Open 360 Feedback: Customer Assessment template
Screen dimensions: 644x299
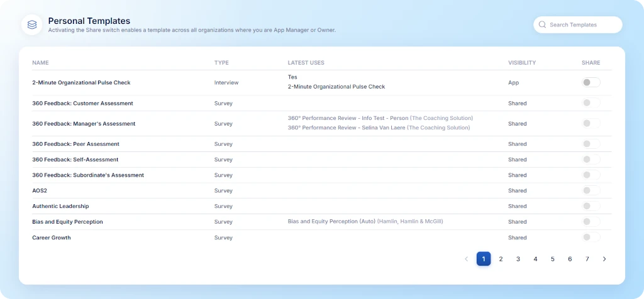(82, 104)
